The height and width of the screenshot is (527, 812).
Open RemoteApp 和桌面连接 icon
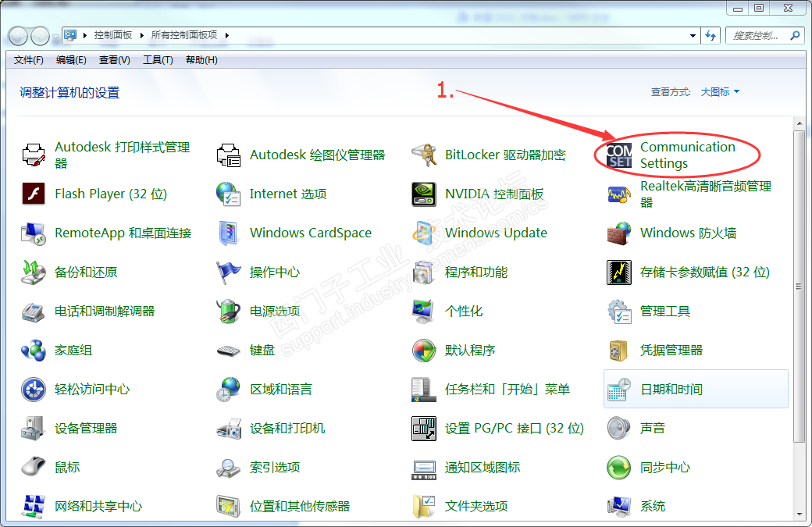(34, 233)
